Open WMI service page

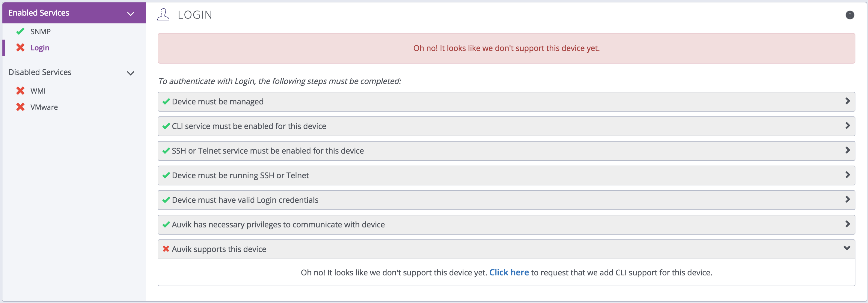coord(38,91)
